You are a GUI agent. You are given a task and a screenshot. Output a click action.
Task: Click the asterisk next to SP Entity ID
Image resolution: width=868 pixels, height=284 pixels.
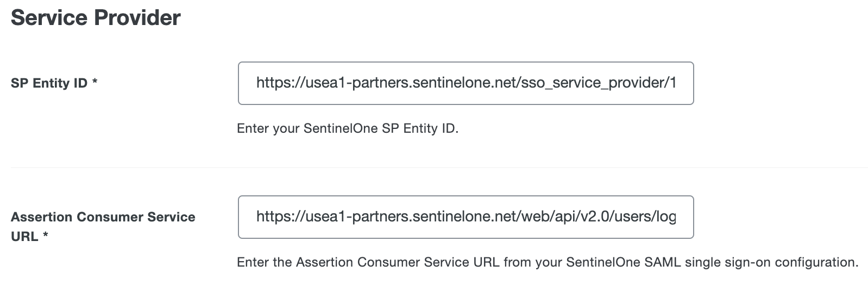point(95,83)
